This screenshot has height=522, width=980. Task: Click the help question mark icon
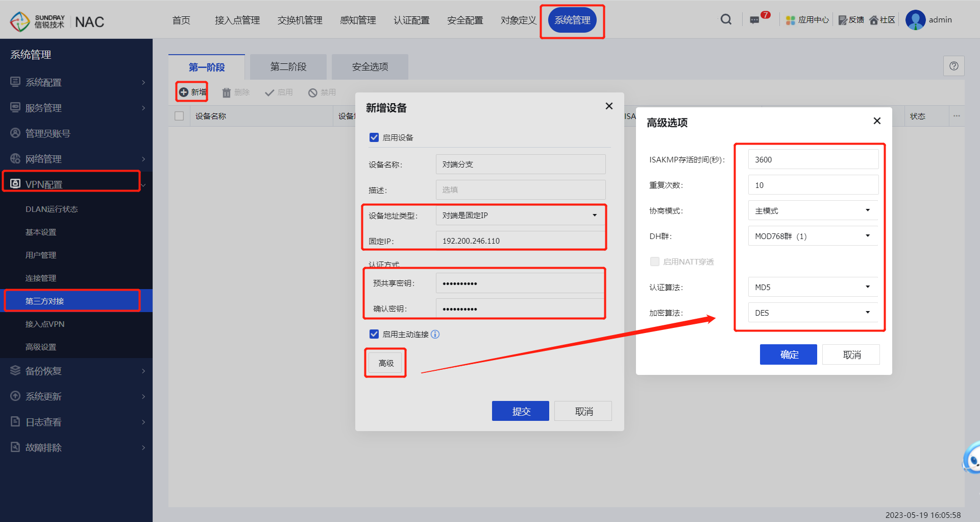[x=954, y=66]
